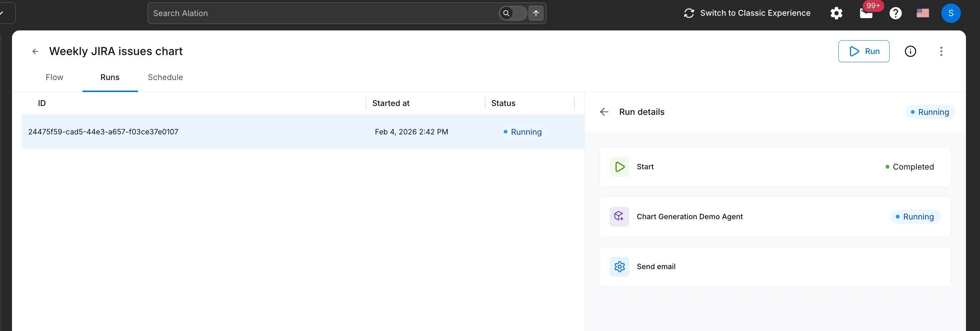980x331 pixels.
Task: Open the Chart Generation Demo Agent step icon
Action: (619, 216)
